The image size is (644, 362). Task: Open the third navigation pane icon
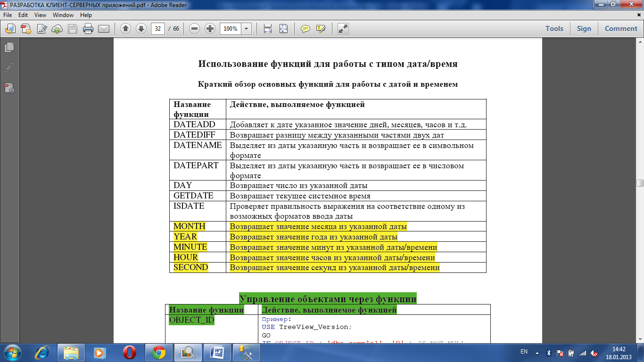(x=9, y=88)
